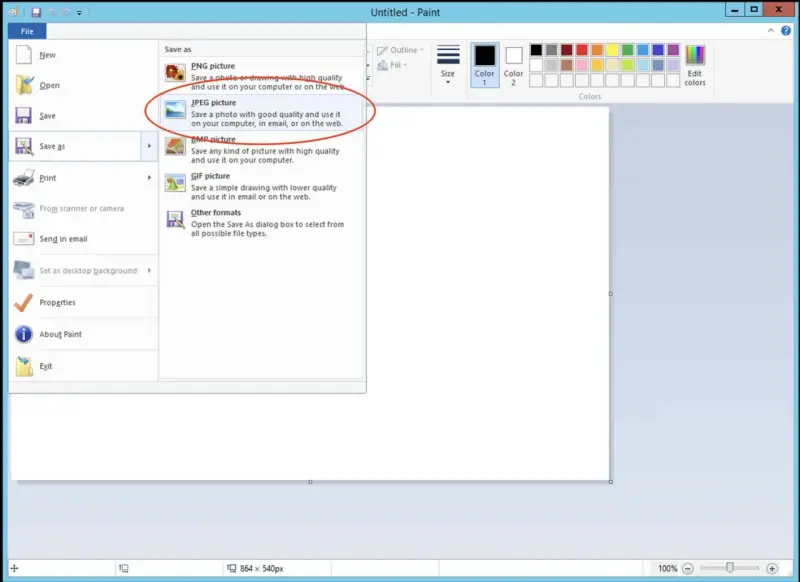Open the Paint application icon in title bar
Screen dimensions: 800x582
[14, 12]
